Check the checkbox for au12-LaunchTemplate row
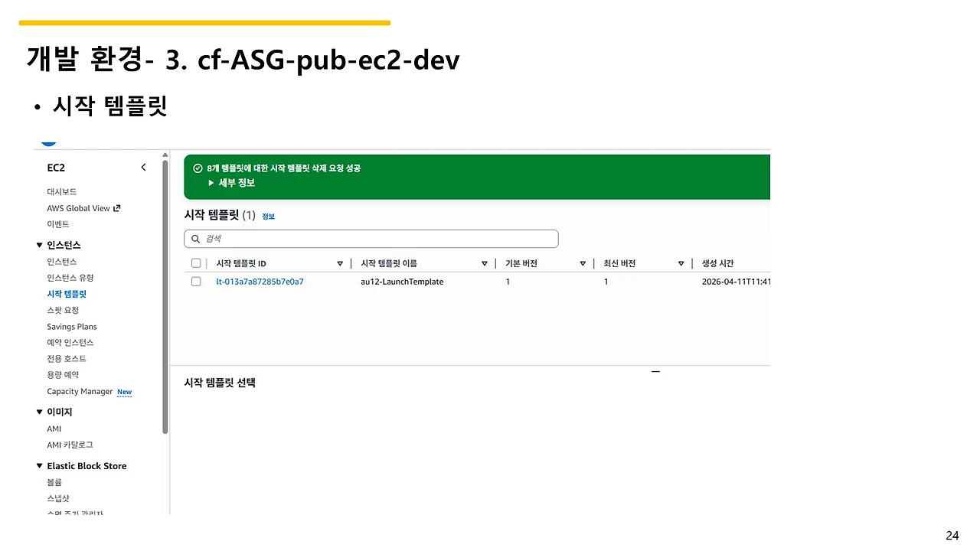The image size is (980, 551). pyautogui.click(x=196, y=281)
